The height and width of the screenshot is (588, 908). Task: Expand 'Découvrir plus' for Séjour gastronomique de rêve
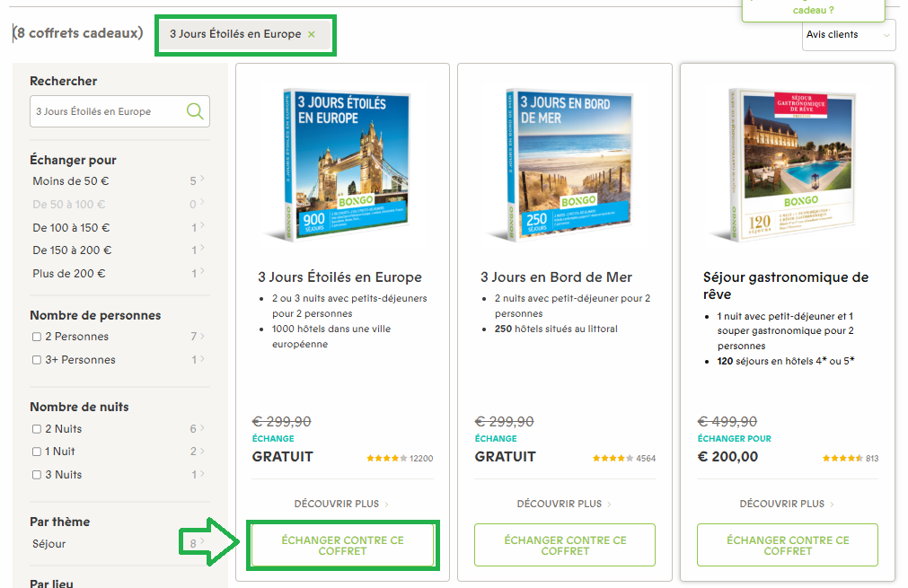click(787, 504)
